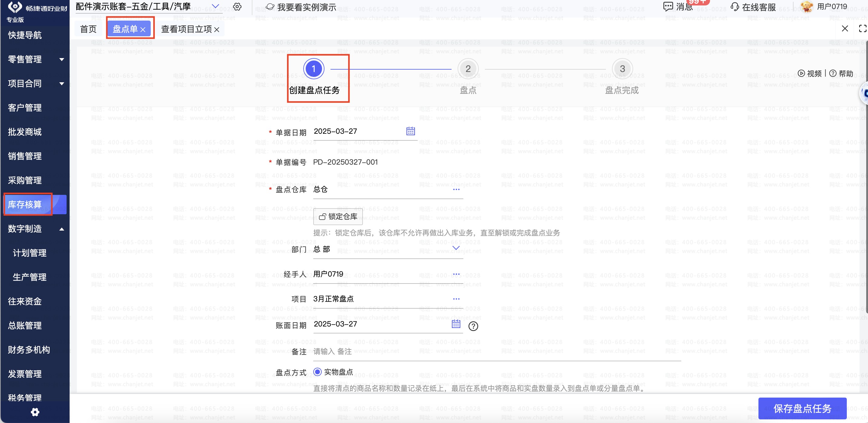Select 实物盘点 radio option
This screenshot has width=868, height=423.
pos(317,372)
